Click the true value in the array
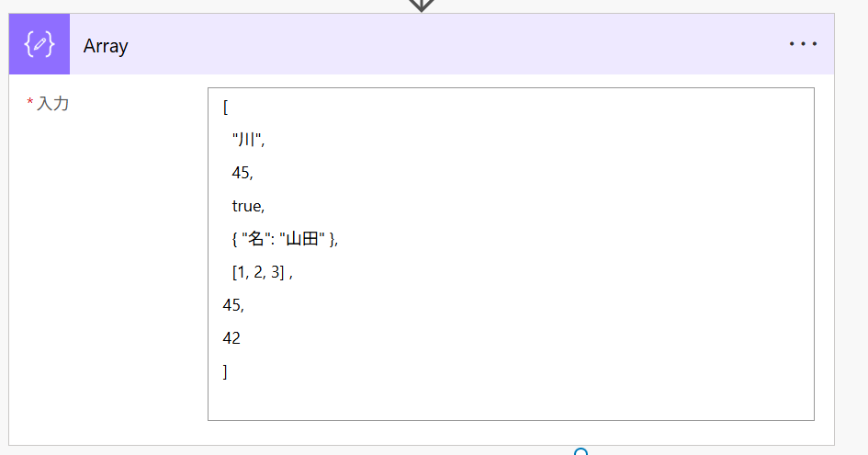The image size is (868, 455). pos(248,207)
